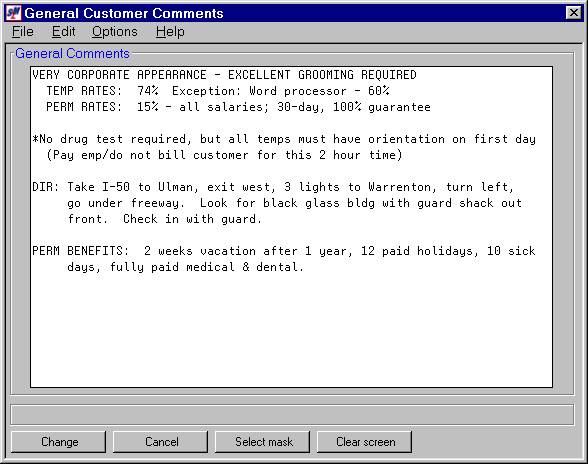Click empty area below comments text
The width and height of the screenshot is (588, 464).
291,330
